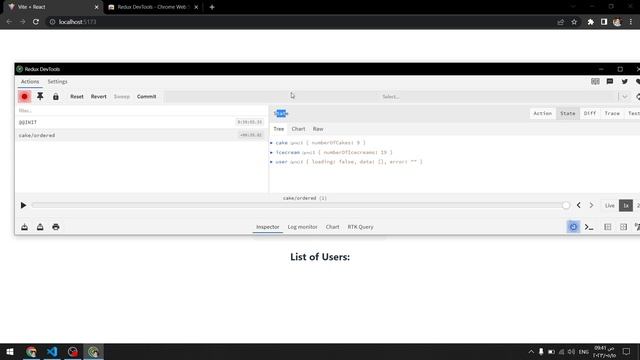Click the Revert button
Viewport: 640px width, 360px height.
tap(98, 97)
